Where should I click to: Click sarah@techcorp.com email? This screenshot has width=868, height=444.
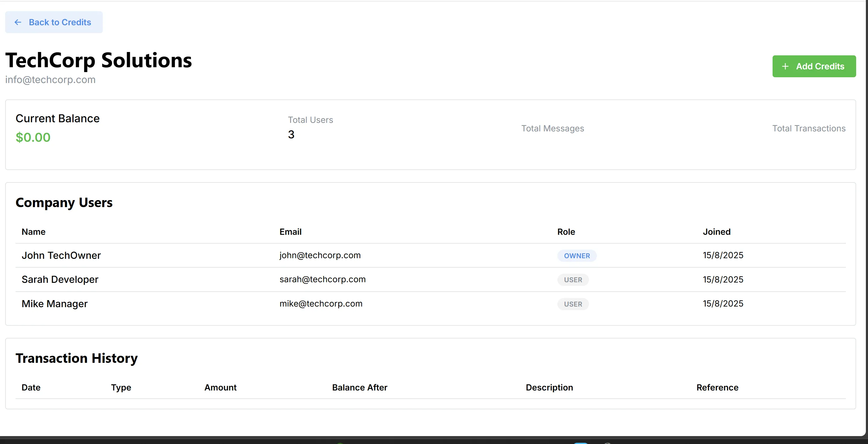tap(322, 279)
